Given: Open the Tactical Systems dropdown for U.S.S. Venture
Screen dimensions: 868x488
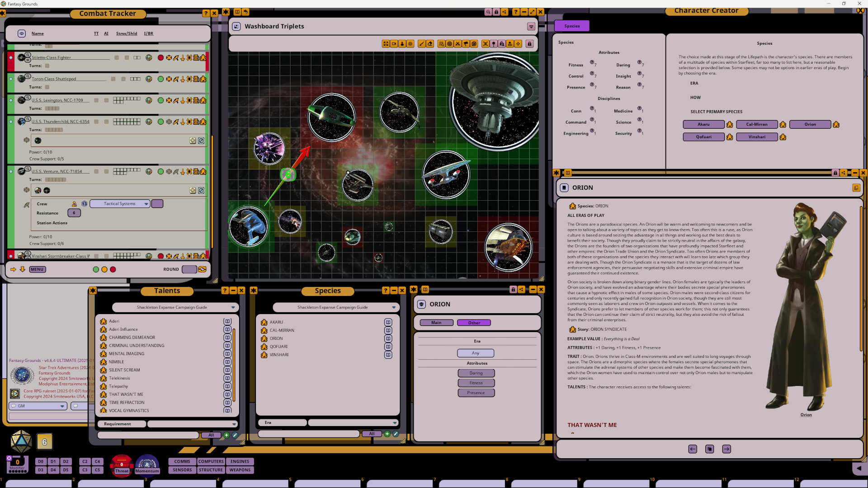Looking at the screenshot, I should 119,203.
